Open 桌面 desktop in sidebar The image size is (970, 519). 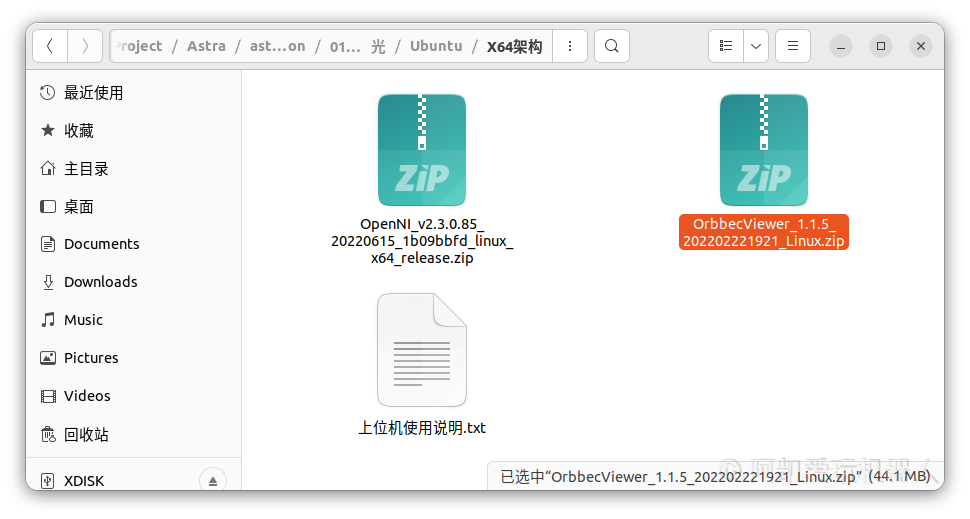[133, 207]
